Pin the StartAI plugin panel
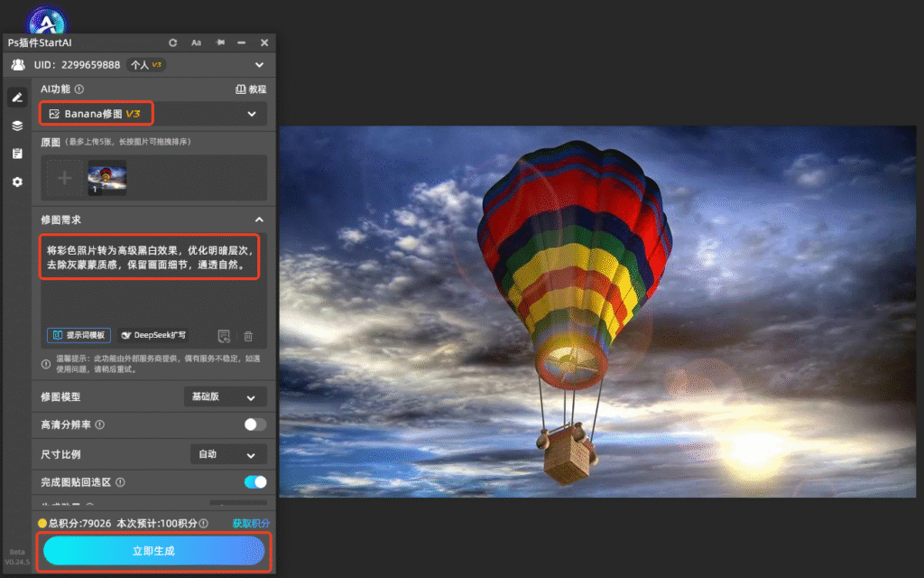 220,42
